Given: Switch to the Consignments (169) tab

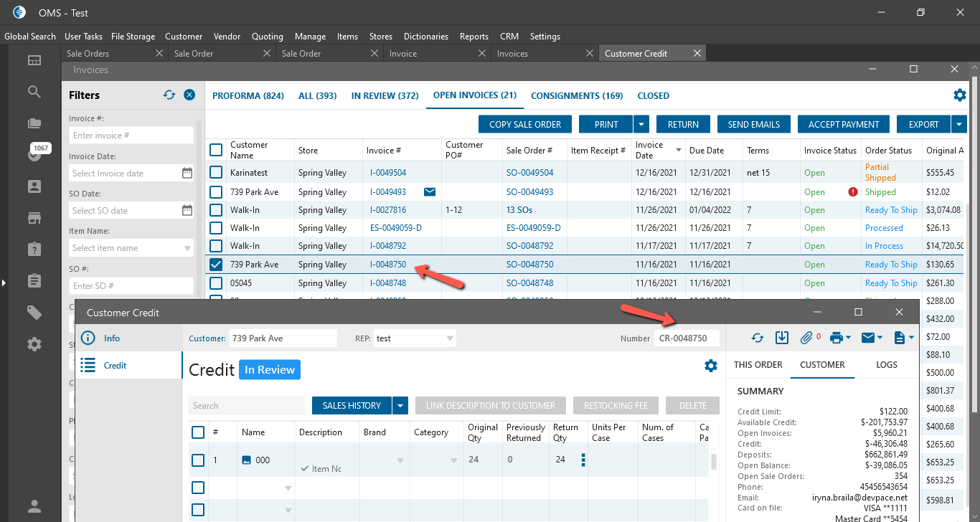Looking at the screenshot, I should (577, 96).
